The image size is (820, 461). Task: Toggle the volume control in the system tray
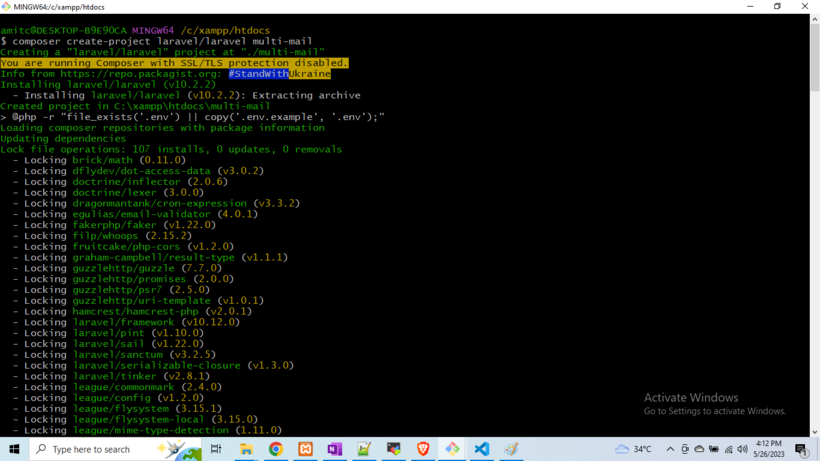point(743,450)
